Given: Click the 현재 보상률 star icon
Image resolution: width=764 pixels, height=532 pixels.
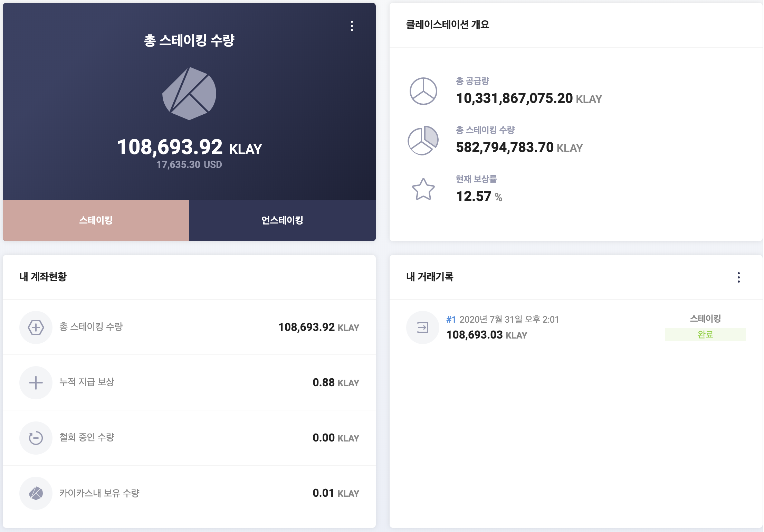Looking at the screenshot, I should pyautogui.click(x=423, y=189).
